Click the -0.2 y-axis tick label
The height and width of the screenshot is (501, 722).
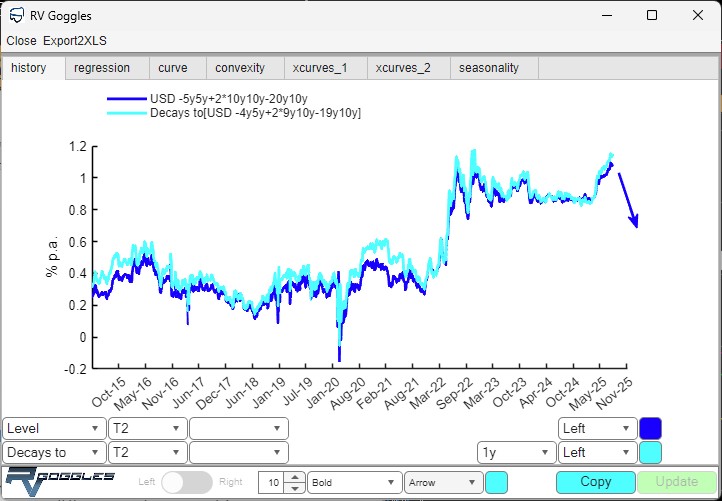(x=75, y=369)
